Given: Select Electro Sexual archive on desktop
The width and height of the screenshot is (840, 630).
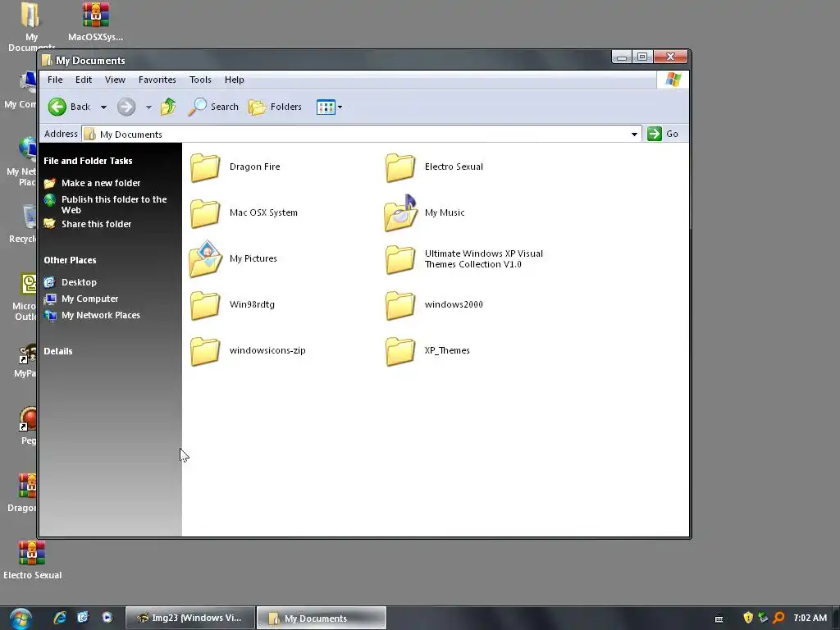Looking at the screenshot, I should pos(32,552).
